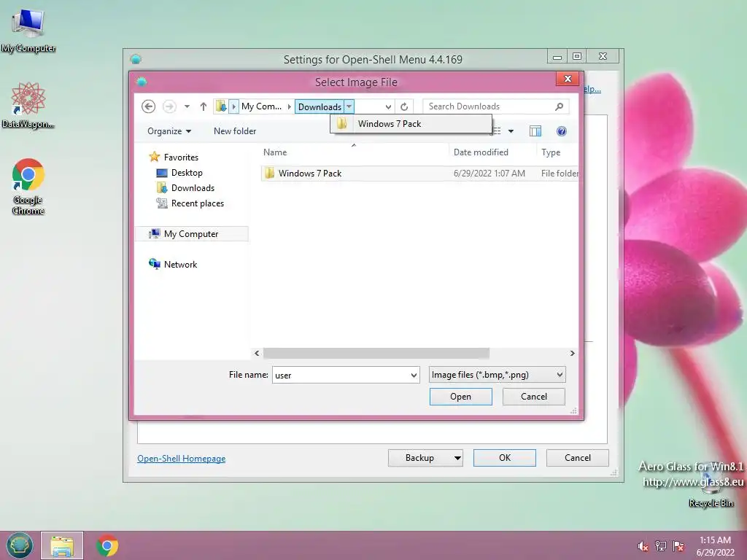Create a New folder
747x560 pixels.
coord(235,131)
